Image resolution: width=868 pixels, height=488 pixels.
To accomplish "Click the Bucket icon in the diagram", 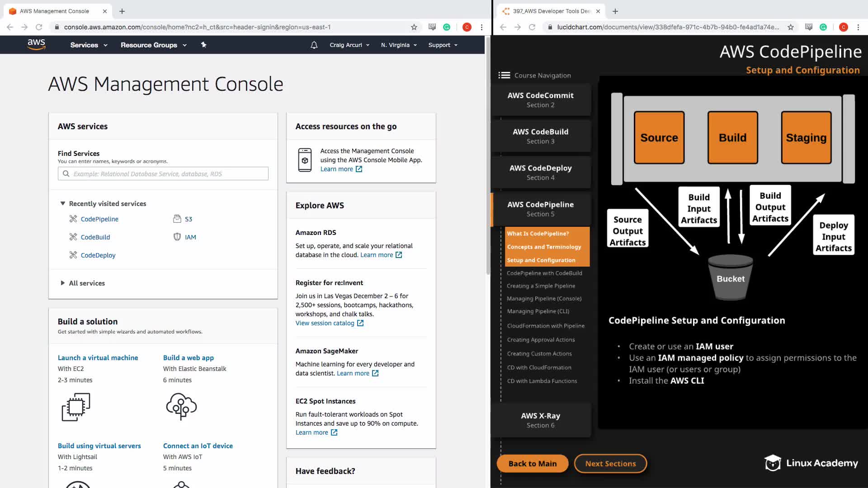I will [x=730, y=278].
